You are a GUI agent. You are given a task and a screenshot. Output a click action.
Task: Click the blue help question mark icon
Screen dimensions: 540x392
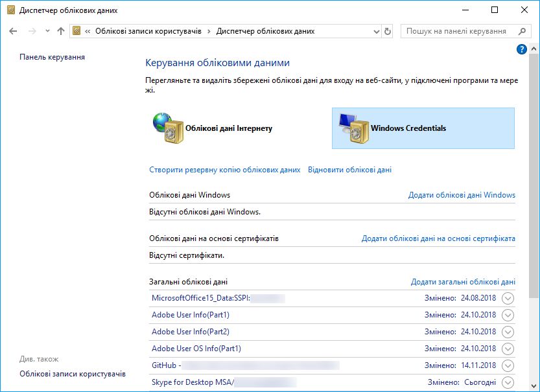(522, 49)
